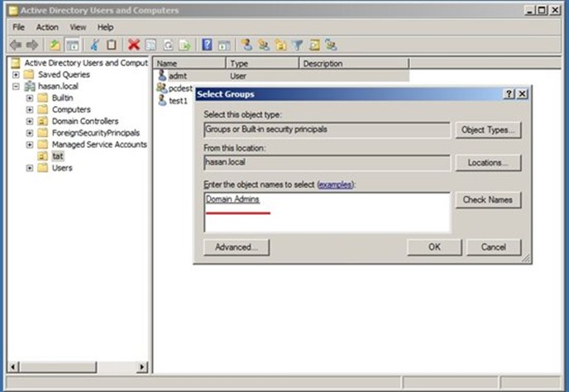Click the blue Help icon in toolbar
This screenshot has width=569, height=392.
tap(208, 45)
